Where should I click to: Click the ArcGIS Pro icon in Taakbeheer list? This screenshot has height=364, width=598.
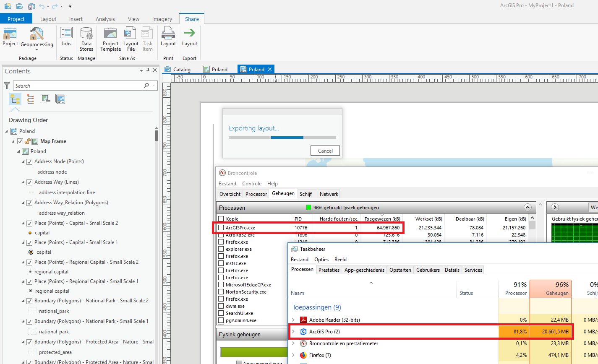(x=303, y=332)
